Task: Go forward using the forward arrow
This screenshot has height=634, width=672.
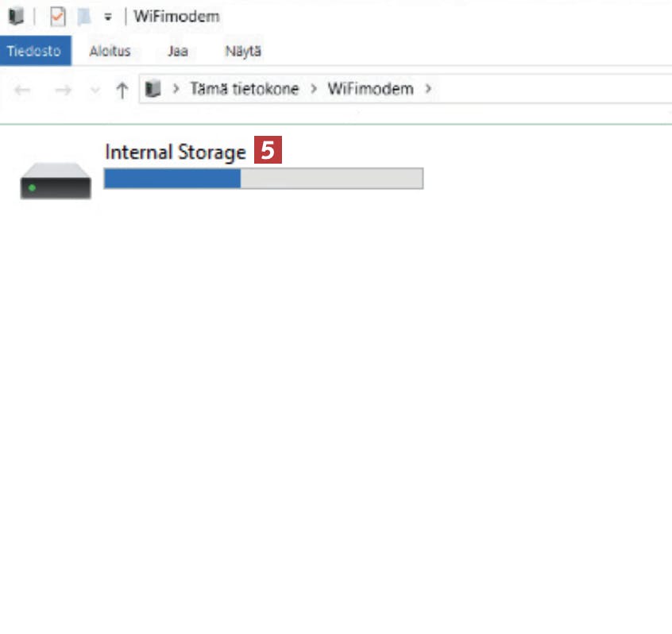Action: tap(63, 90)
